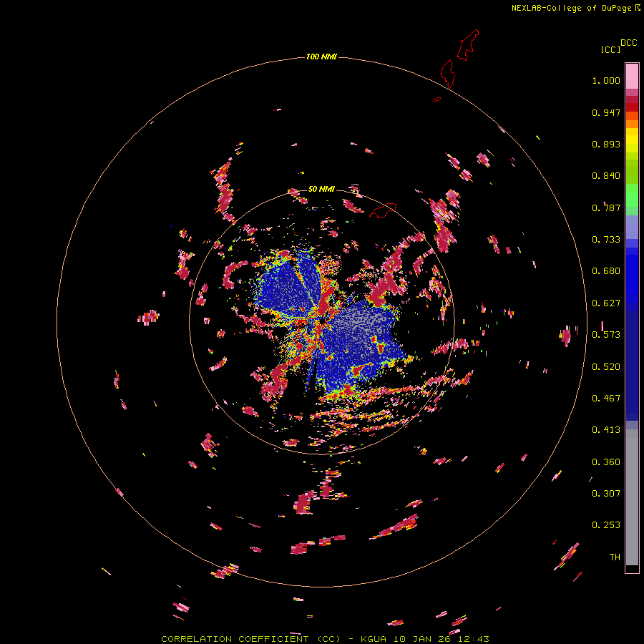The height and width of the screenshot is (644, 644).
Task: Click the 0.947 color scale value
Action: 606,112
